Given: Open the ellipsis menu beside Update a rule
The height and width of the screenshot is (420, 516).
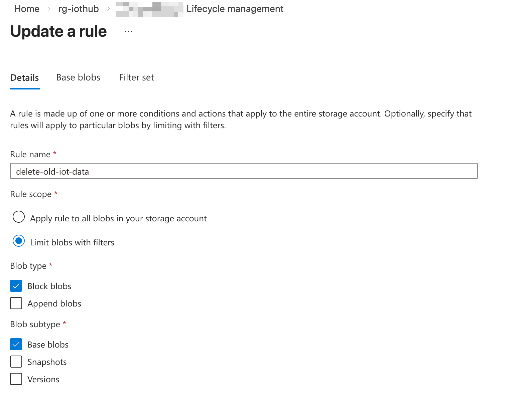Looking at the screenshot, I should pyautogui.click(x=128, y=31).
